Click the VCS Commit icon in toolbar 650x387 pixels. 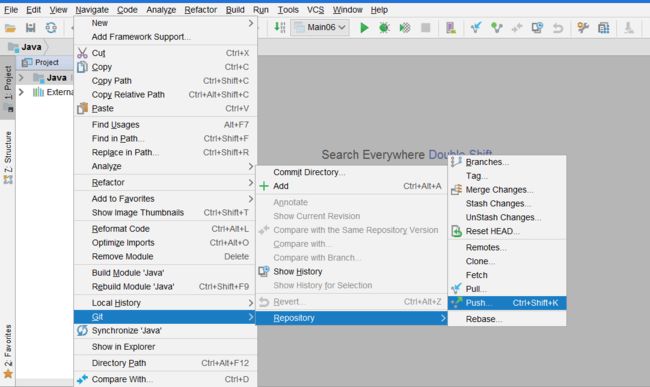click(497, 28)
